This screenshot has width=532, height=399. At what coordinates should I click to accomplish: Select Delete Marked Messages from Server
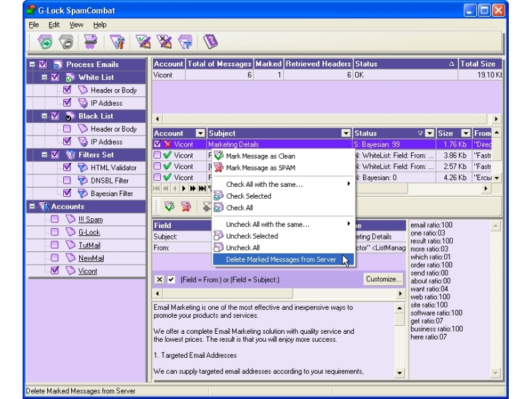point(284,259)
